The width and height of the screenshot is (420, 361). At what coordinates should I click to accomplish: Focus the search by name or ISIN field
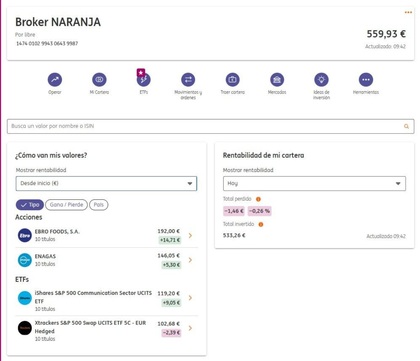(211, 126)
